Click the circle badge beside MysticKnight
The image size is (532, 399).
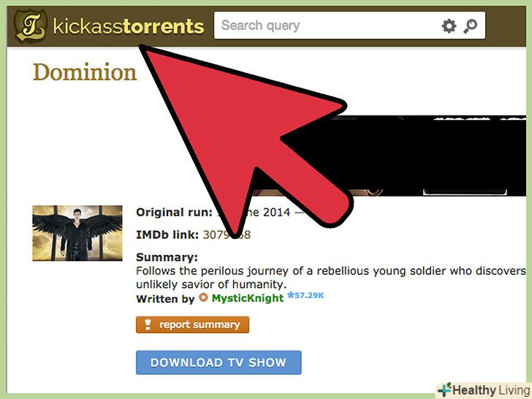coord(203,297)
